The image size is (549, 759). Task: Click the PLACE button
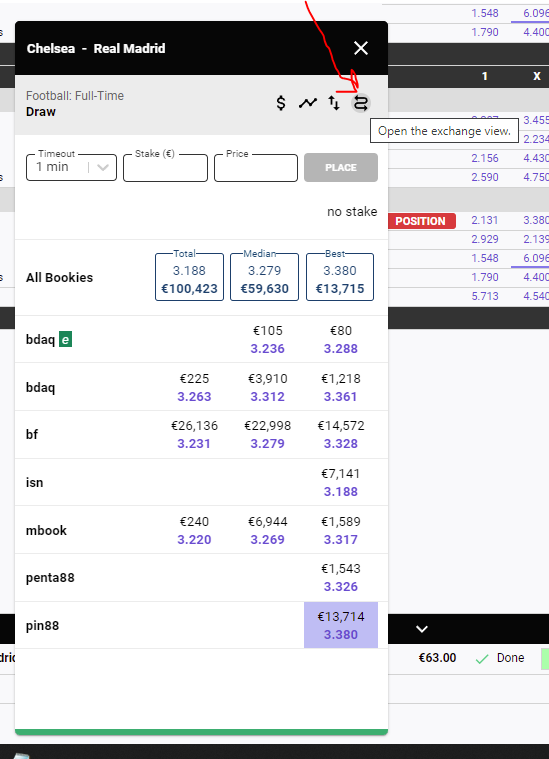341,167
